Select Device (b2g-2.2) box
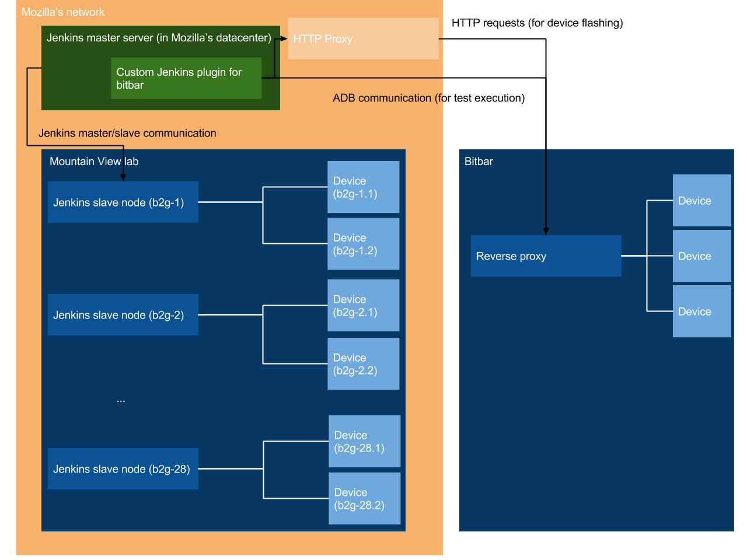Viewport: 747px width, 560px height. click(x=363, y=363)
